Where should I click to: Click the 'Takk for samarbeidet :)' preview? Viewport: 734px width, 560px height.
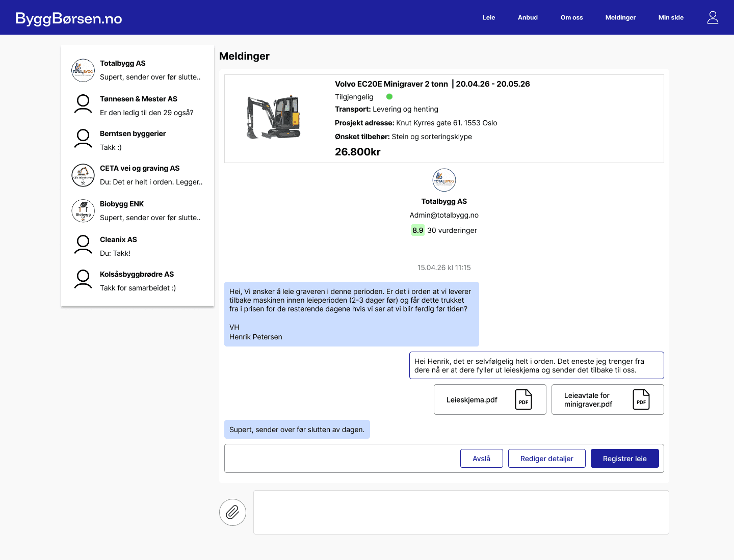138,288
